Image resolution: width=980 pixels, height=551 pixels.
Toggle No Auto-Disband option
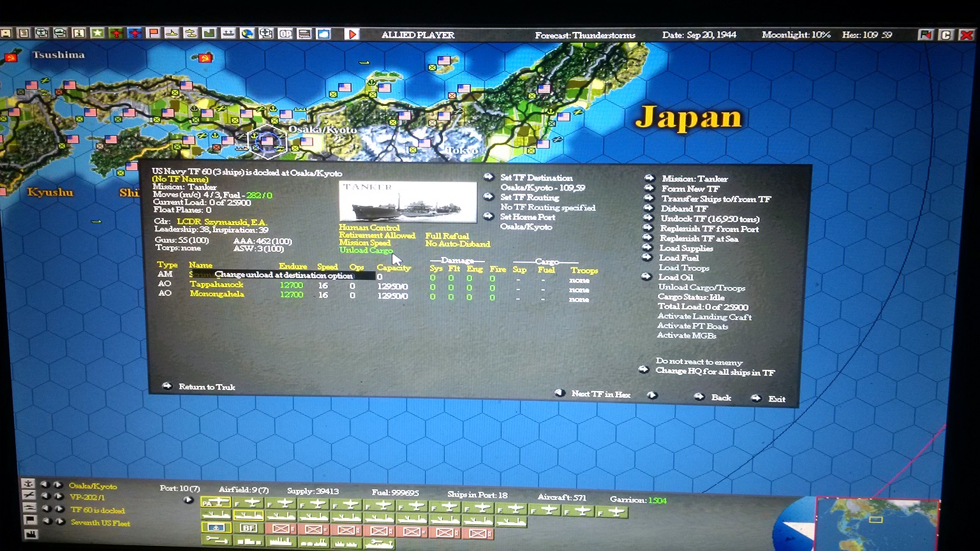pos(457,244)
